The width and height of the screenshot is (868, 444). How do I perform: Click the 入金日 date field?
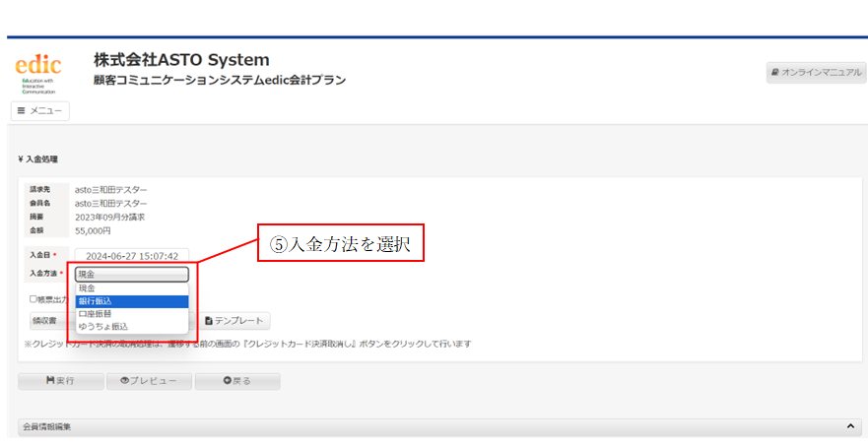point(132,256)
